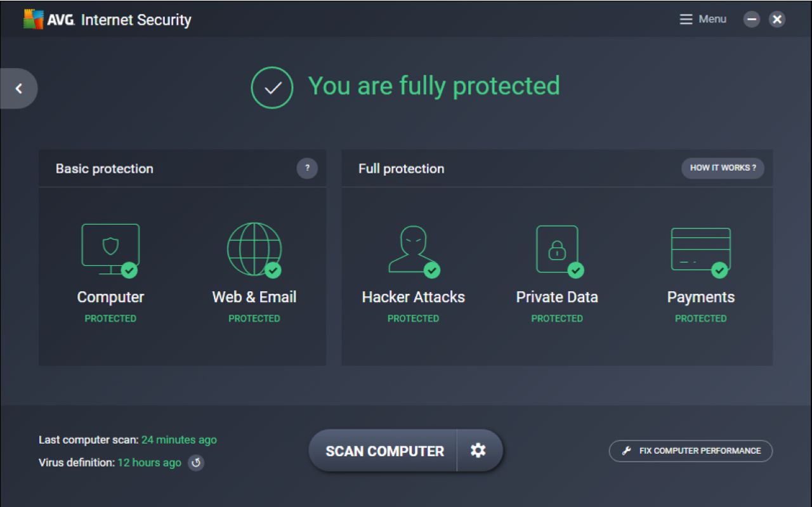Viewport: 812px width, 507px height.
Task: Click FIX COMPUTER PERFORMANCE
Action: [690, 451]
